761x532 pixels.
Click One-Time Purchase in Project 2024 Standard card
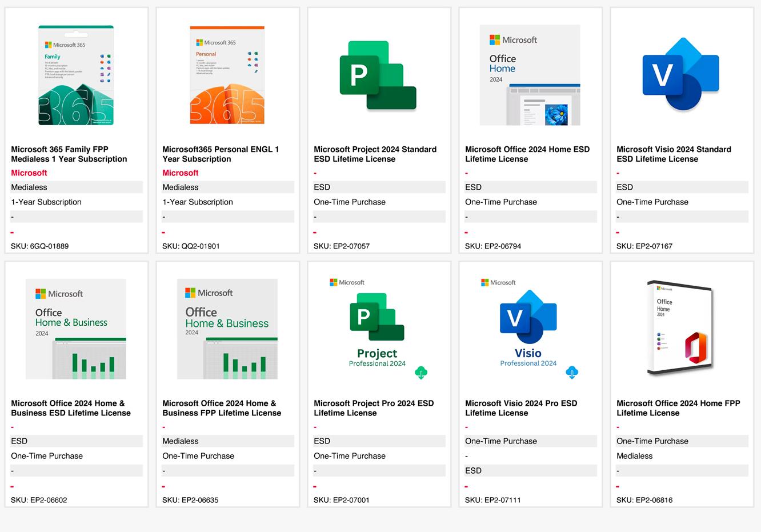[350, 202]
